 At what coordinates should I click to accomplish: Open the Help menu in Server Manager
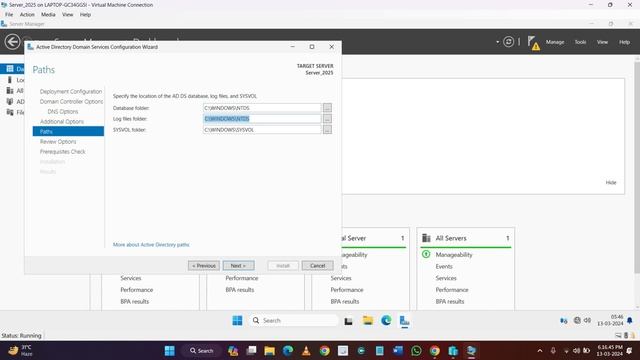624,42
